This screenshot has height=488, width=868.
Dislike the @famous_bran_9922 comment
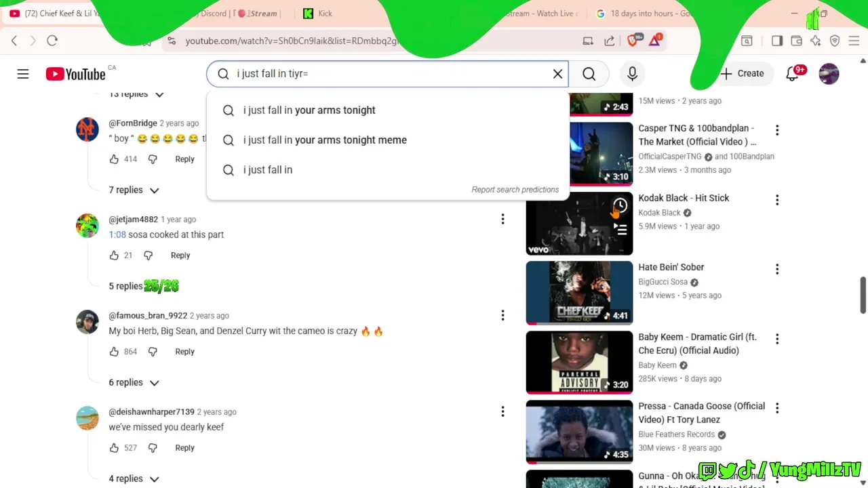(x=153, y=352)
